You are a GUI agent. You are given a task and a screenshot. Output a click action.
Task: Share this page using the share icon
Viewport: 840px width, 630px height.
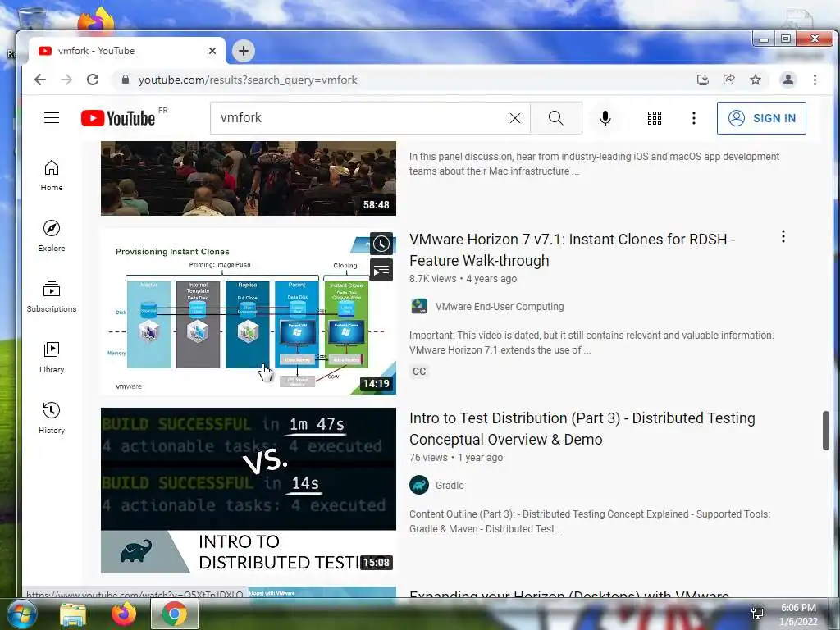pos(729,80)
